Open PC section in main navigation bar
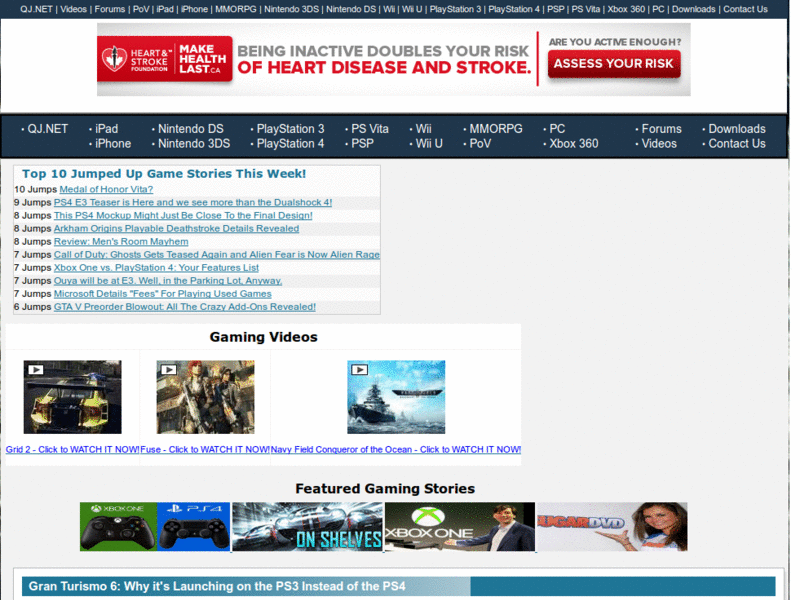The width and height of the screenshot is (800, 600). (x=557, y=129)
